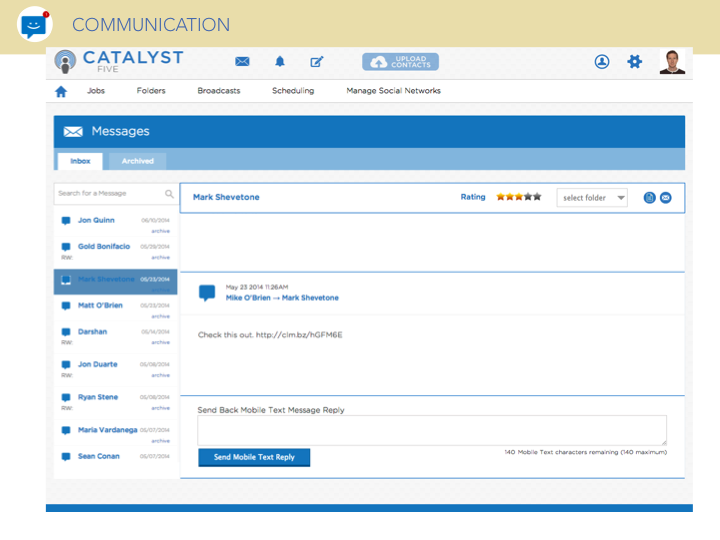
Task: Click Upload Contacts cloud button
Action: point(400,62)
